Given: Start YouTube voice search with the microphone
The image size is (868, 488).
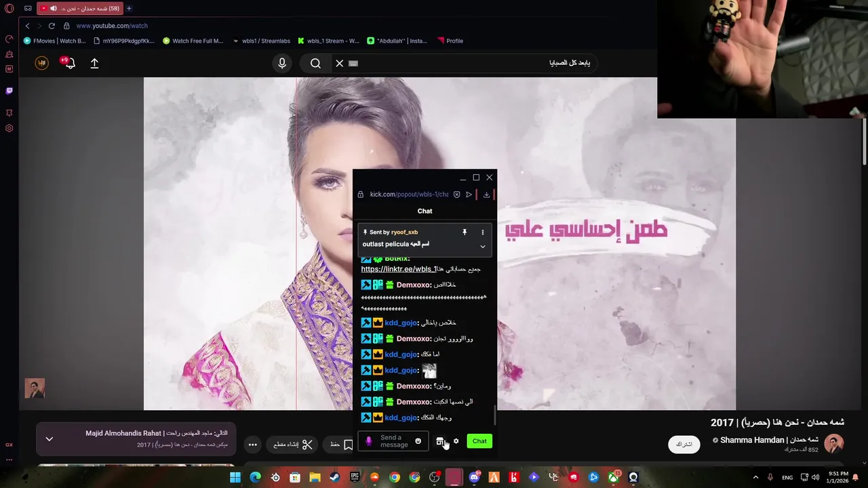Looking at the screenshot, I should click(282, 63).
